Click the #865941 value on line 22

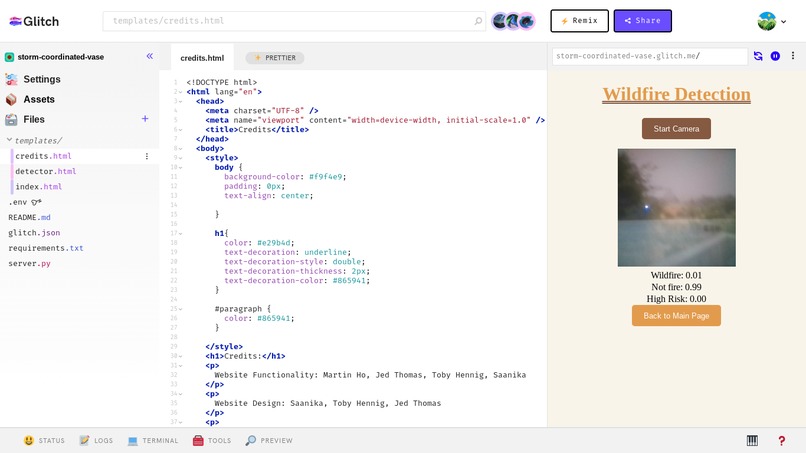point(350,281)
